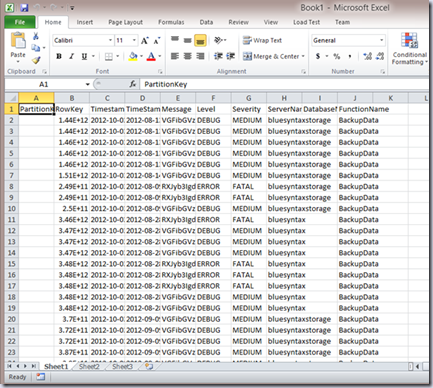
Task: Toggle highlighted Bottom Align button
Action: [200, 40]
